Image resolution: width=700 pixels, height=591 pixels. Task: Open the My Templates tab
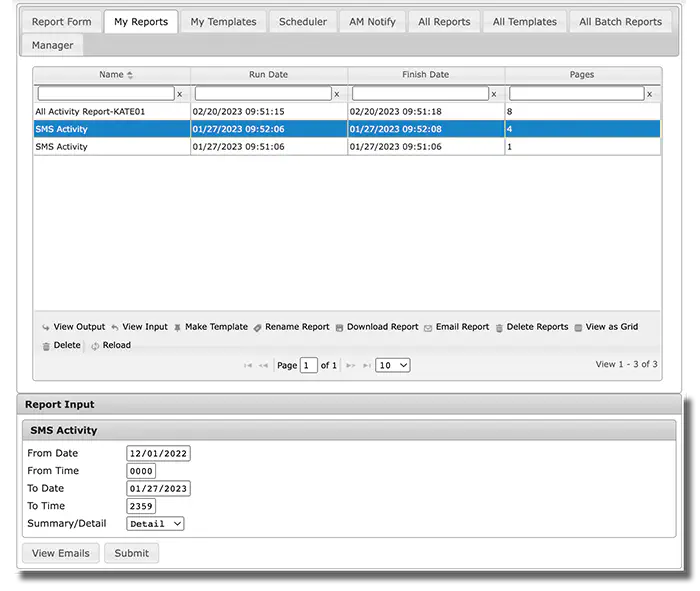pos(223,21)
